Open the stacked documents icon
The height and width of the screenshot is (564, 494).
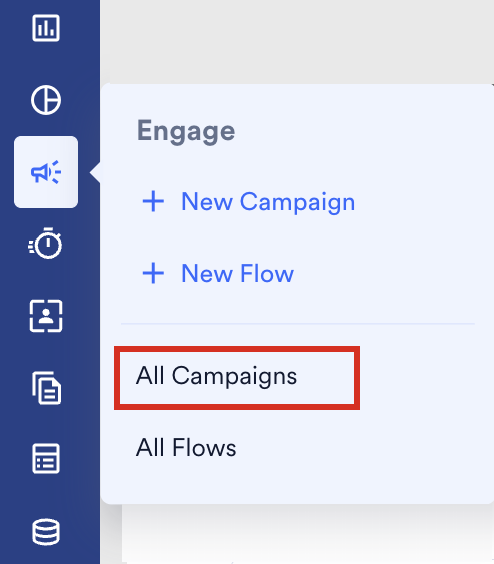(x=46, y=388)
